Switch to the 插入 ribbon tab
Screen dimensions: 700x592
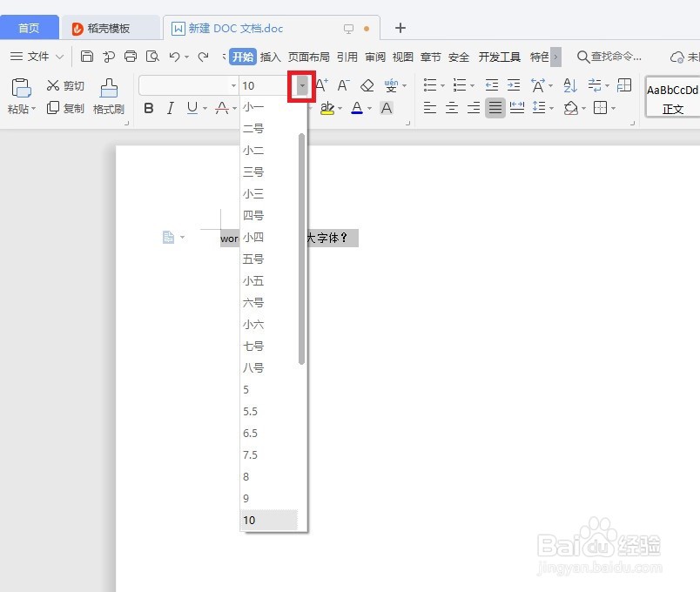[x=271, y=56]
